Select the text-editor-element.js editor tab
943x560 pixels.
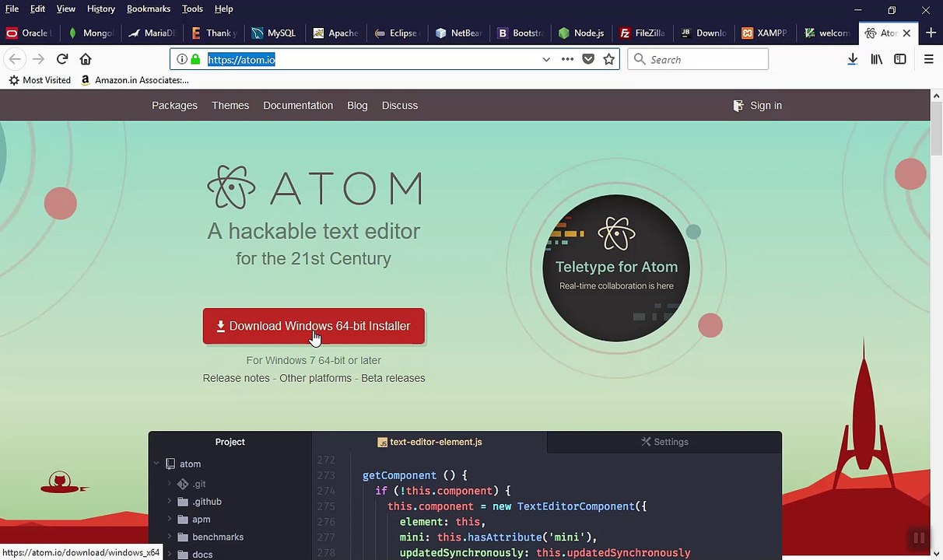(429, 442)
